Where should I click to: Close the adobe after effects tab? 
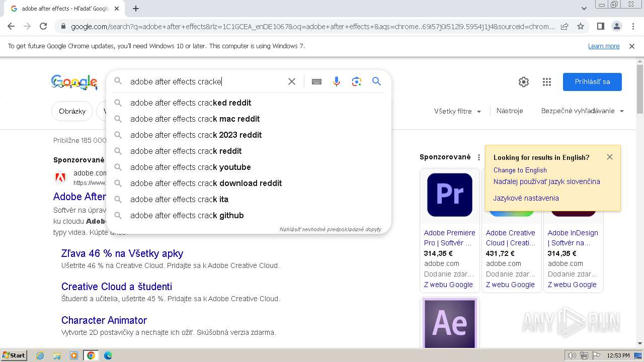click(117, 9)
